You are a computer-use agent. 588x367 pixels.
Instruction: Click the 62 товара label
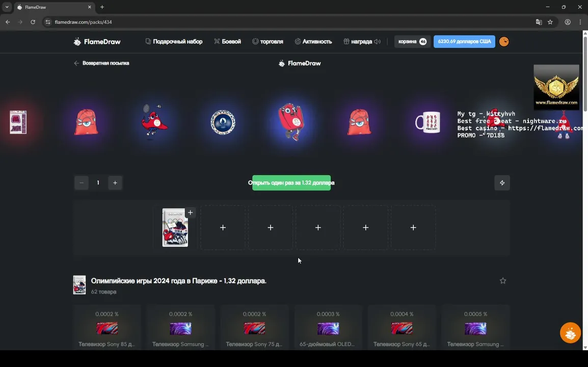103,292
